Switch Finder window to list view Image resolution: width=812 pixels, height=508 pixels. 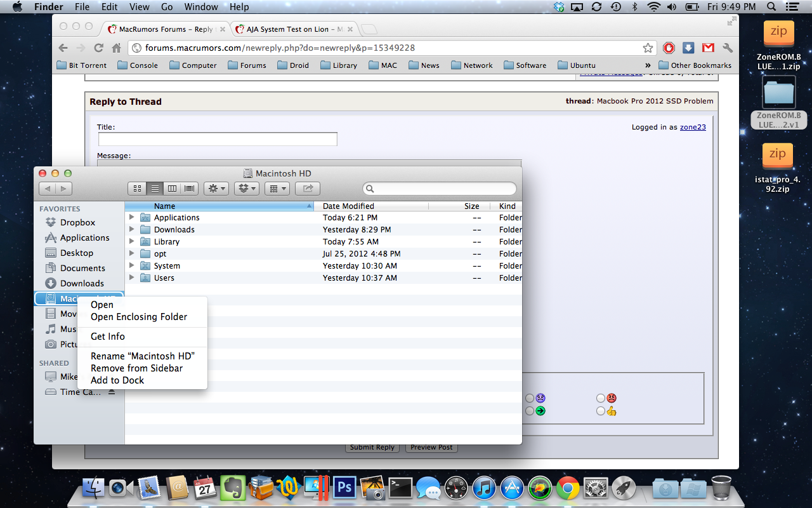point(155,189)
